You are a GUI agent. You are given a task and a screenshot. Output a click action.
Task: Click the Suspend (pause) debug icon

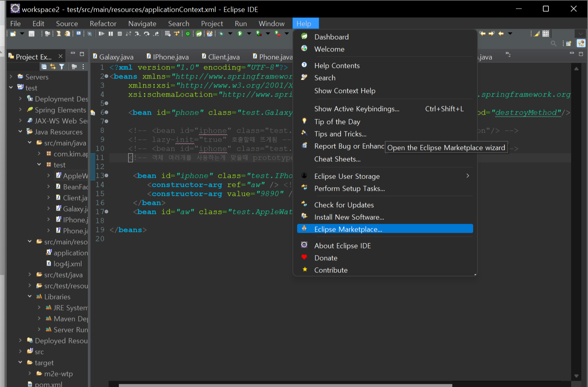tap(111, 34)
